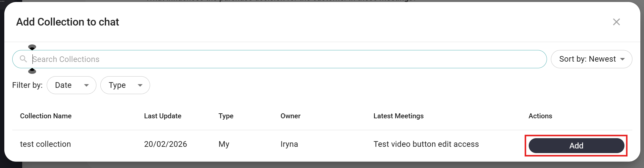The width and height of the screenshot is (644, 168).
Task: Click the Latest Meetings column header
Action: pos(399,116)
